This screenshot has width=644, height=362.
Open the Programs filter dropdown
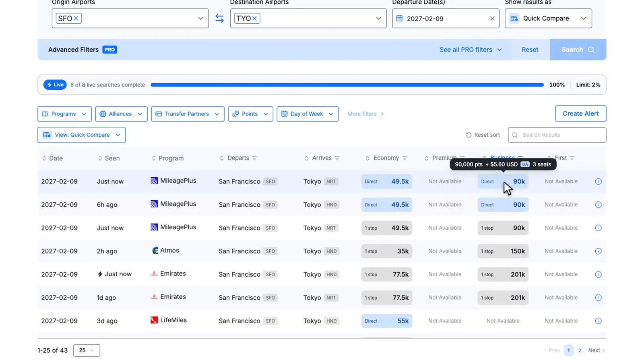click(64, 114)
